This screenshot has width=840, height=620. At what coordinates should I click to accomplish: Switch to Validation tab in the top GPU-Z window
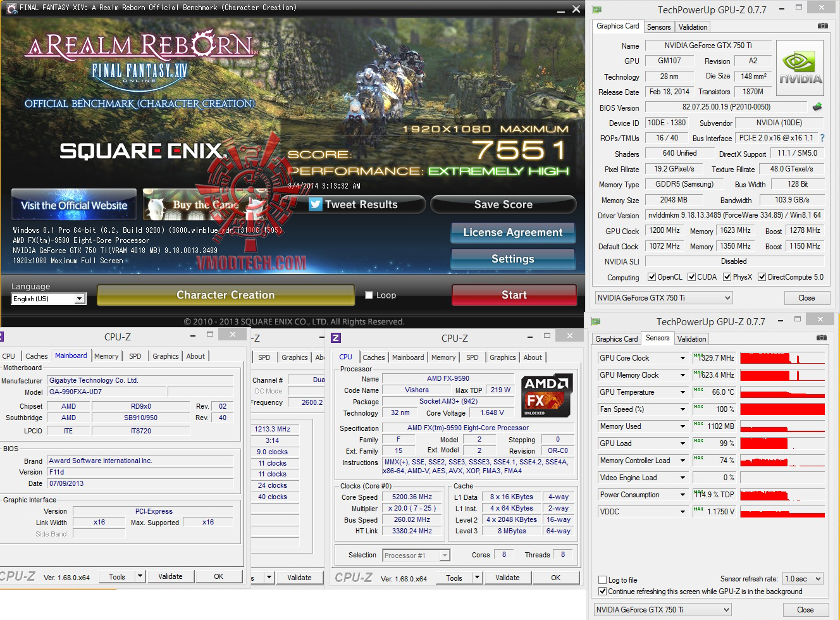(x=693, y=27)
